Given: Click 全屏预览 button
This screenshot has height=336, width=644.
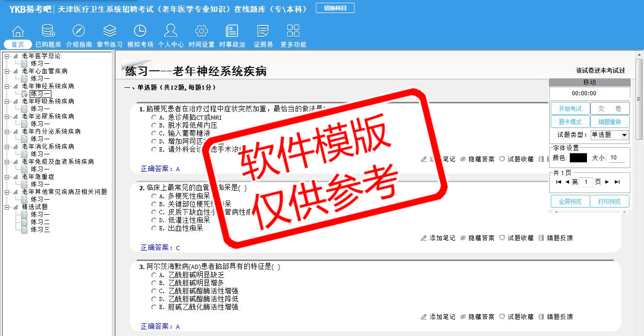Looking at the screenshot, I should click(570, 202).
